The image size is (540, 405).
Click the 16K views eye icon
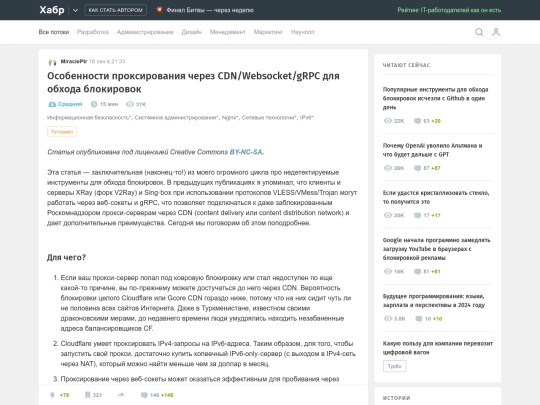pos(388,271)
